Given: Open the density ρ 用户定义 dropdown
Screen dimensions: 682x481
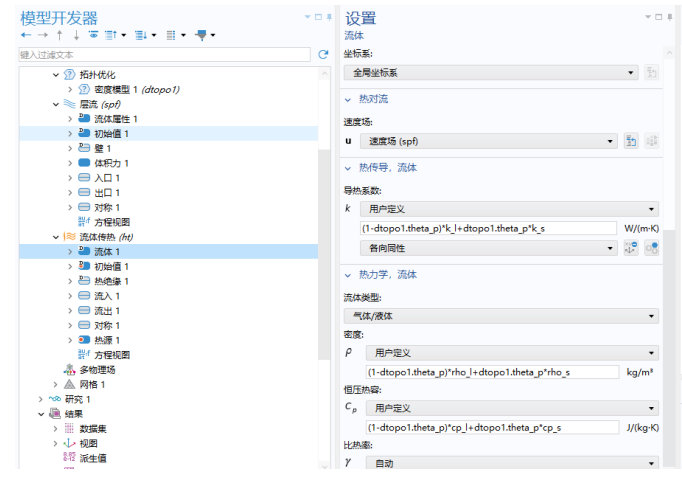Looking at the screenshot, I should coord(512,353).
